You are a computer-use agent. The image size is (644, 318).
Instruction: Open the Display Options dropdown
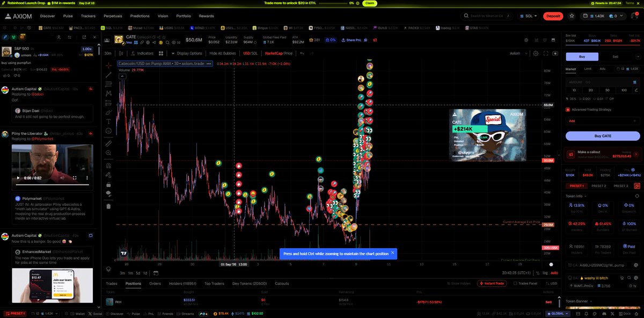[x=188, y=53]
